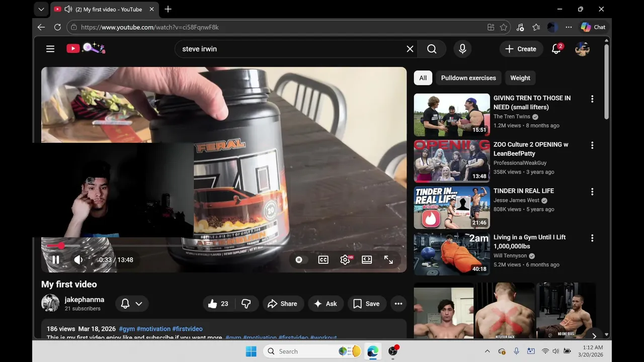The image size is (644, 362).
Task: Open more actions beside Save
Action: click(398, 304)
